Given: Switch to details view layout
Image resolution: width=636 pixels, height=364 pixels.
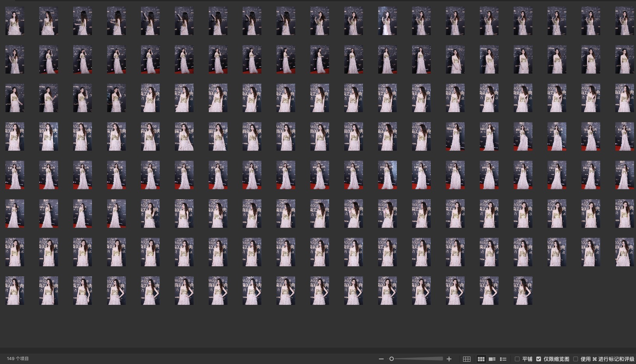Looking at the screenshot, I should (x=492, y=359).
